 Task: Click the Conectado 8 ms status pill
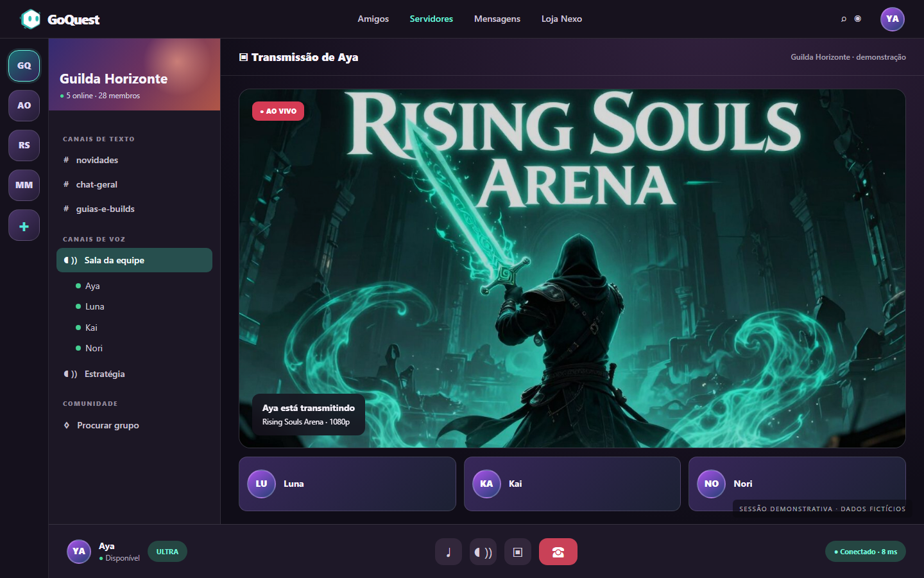point(866,552)
